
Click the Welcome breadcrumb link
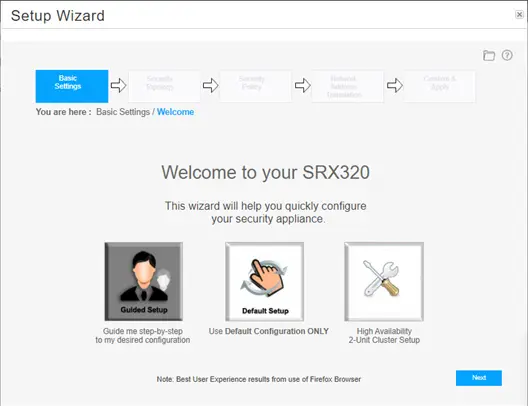pyautogui.click(x=175, y=112)
